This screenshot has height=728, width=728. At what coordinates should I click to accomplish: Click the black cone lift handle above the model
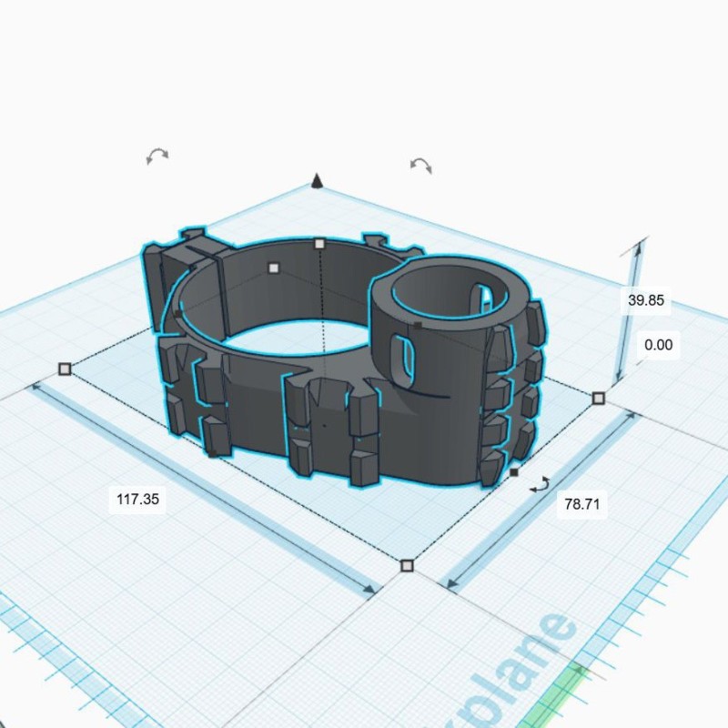317,181
